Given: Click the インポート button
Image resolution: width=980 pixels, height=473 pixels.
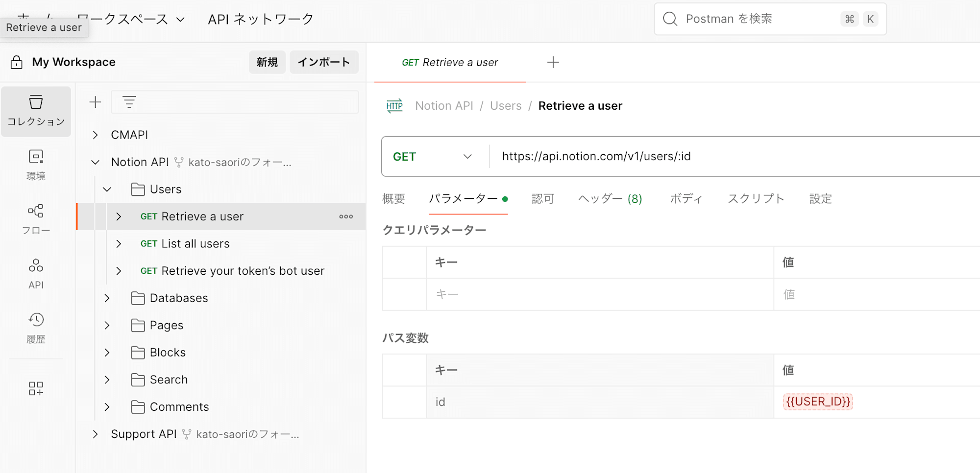Looking at the screenshot, I should coord(324,62).
